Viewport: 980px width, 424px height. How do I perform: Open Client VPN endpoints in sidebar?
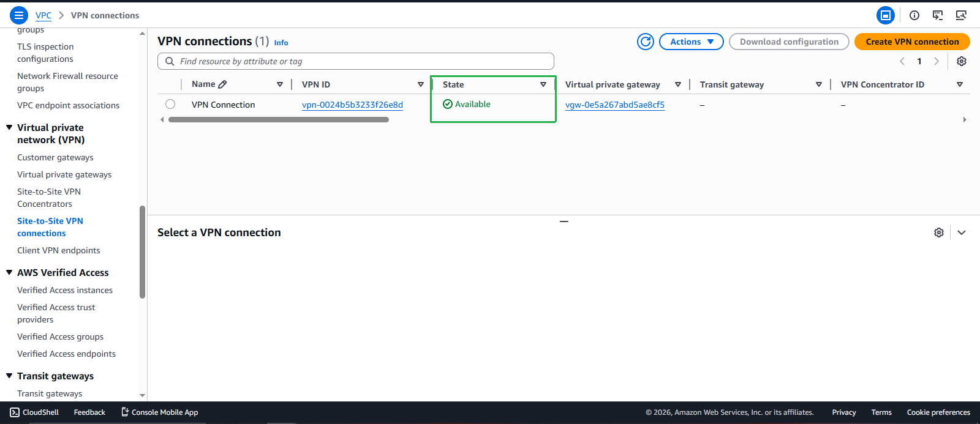[x=58, y=250]
